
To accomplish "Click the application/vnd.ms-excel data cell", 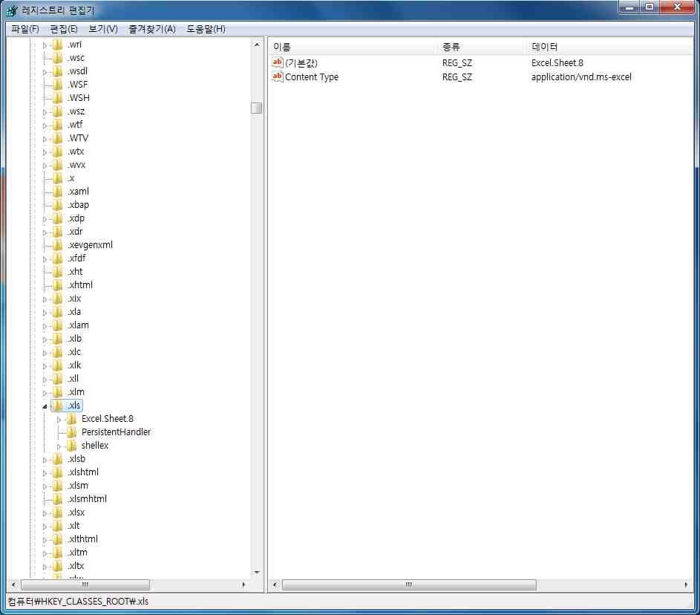I will pyautogui.click(x=581, y=77).
